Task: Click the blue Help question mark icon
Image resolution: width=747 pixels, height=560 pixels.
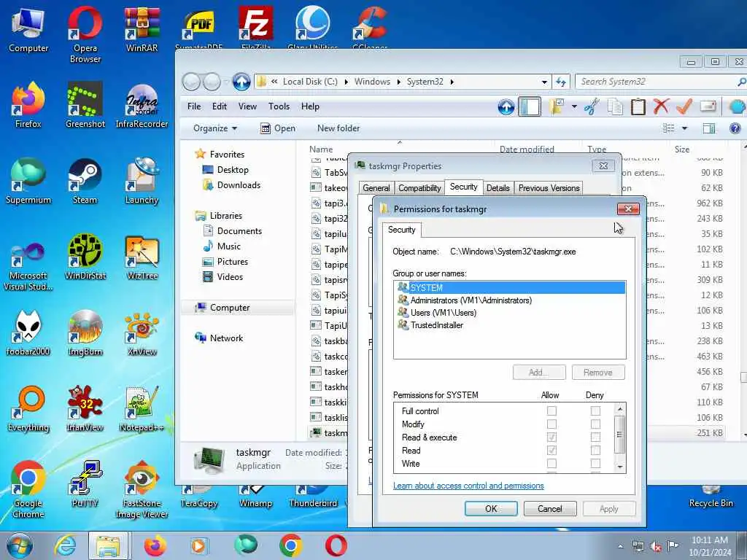Action: (x=735, y=128)
